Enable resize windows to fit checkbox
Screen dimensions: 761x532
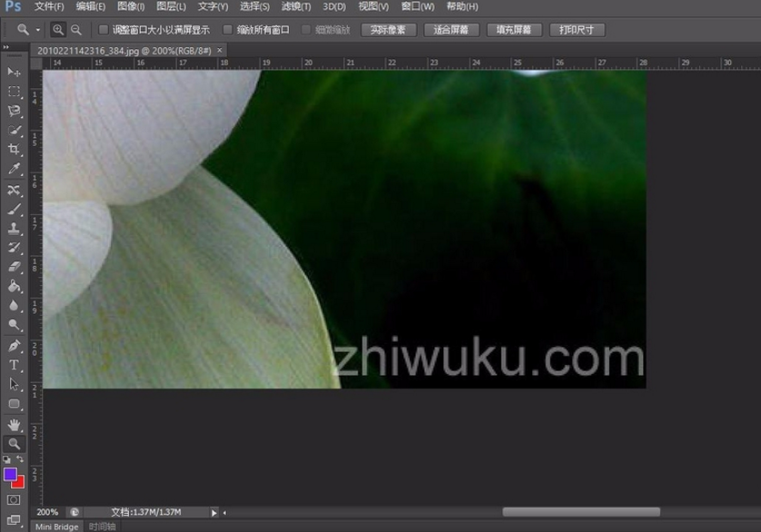point(104,30)
